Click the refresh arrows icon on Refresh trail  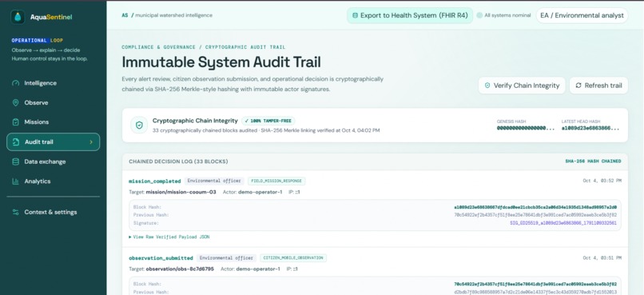(578, 86)
